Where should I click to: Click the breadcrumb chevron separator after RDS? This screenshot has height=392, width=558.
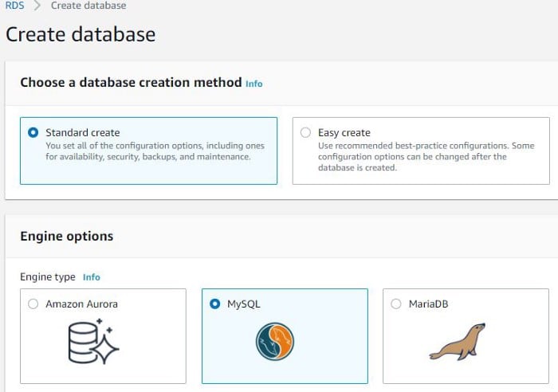[x=37, y=6]
